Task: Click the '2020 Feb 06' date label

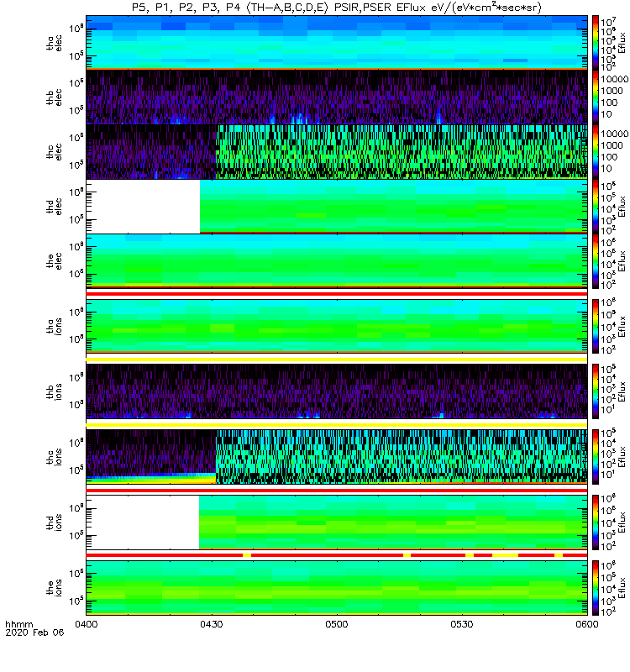Action: coord(34,633)
